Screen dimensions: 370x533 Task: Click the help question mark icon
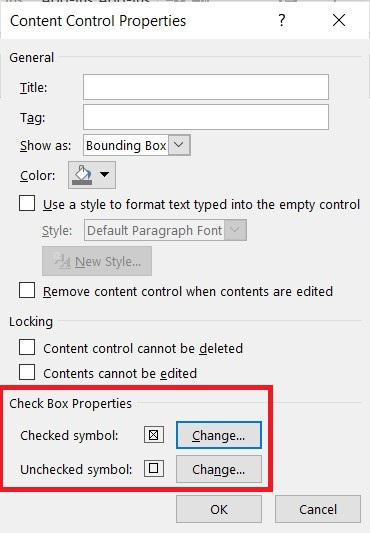coord(282,20)
